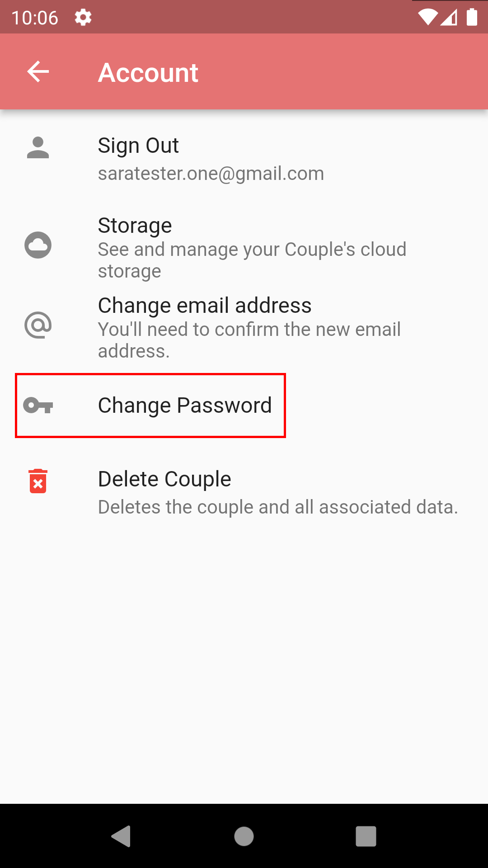This screenshot has width=488, height=868.
Task: Tap the back arrow in the header
Action: coord(38,72)
